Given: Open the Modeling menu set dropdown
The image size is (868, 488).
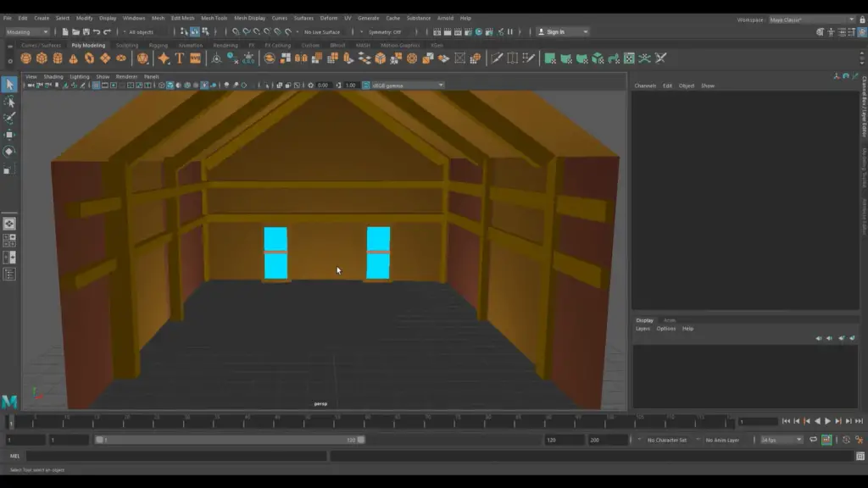Looking at the screenshot, I should pyautogui.click(x=27, y=32).
